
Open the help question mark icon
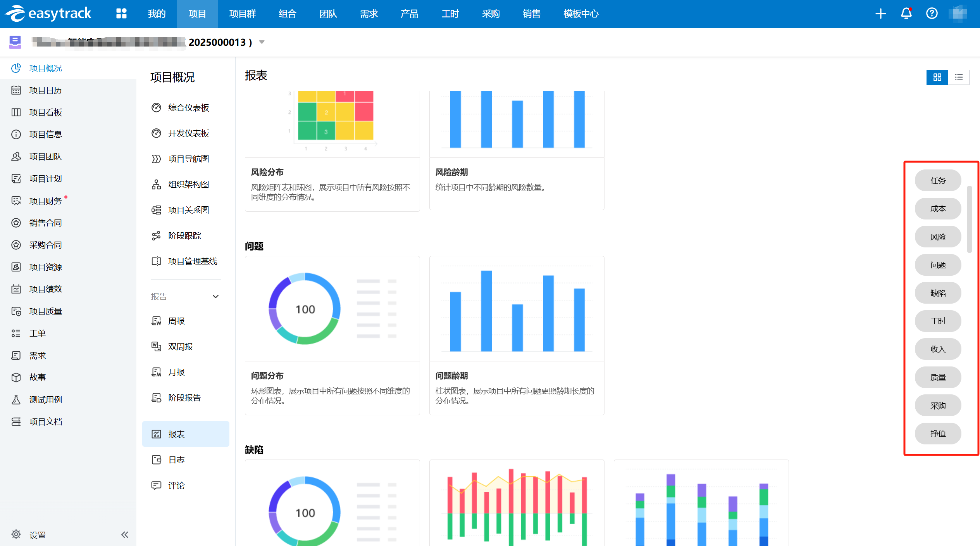coord(932,14)
